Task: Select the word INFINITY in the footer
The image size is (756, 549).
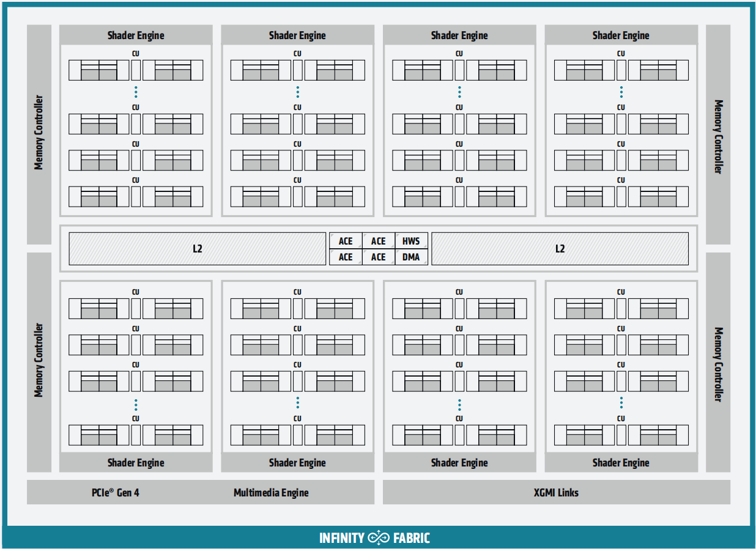Action: tap(343, 538)
